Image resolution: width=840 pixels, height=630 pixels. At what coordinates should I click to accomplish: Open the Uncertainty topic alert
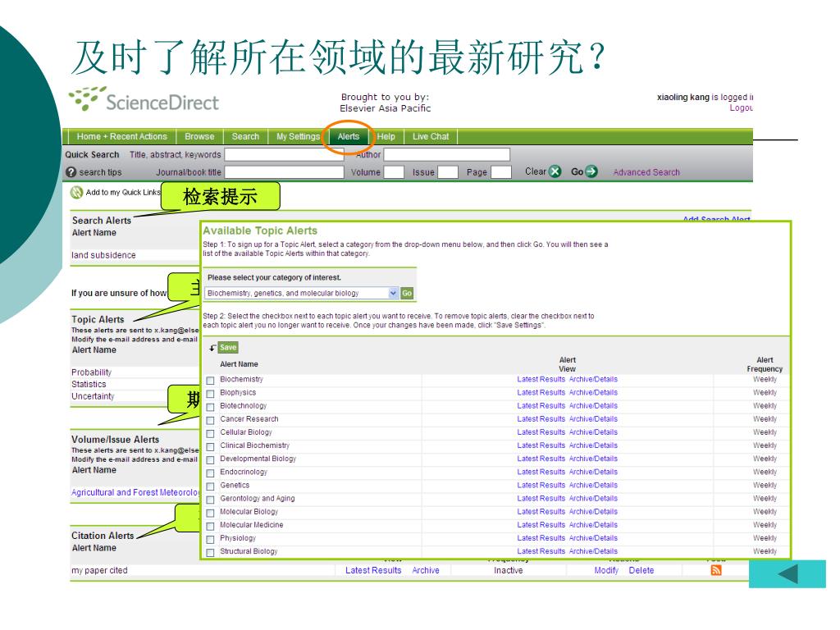pos(94,396)
